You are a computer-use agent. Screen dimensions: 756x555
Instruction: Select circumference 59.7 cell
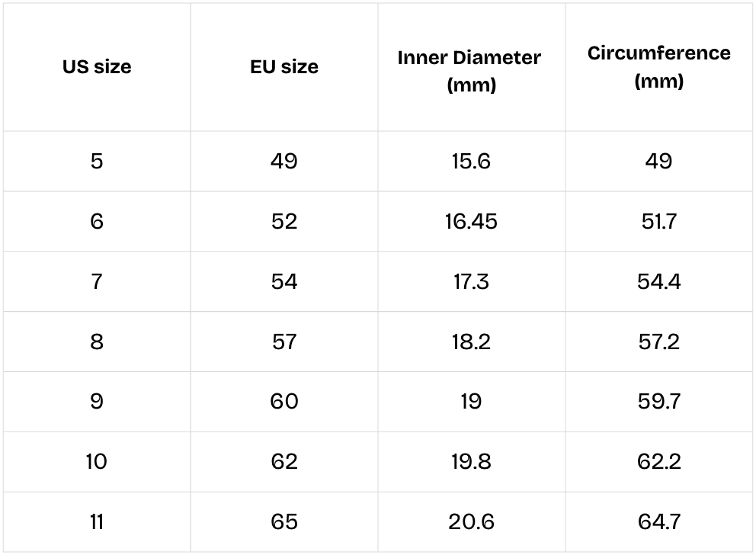coord(658,402)
